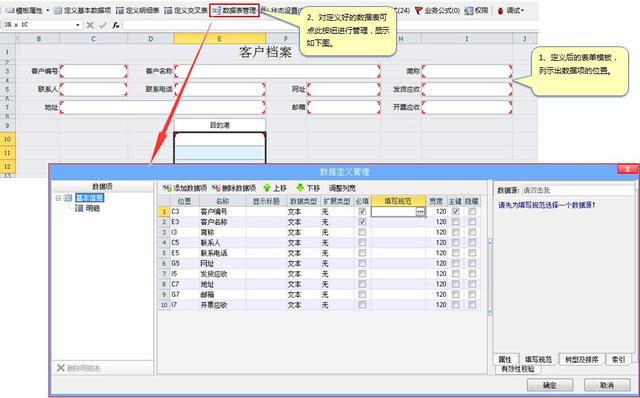Open the cell name box dropdown
Image resolution: width=640 pixels, height=398 pixels.
pyautogui.click(x=78, y=25)
